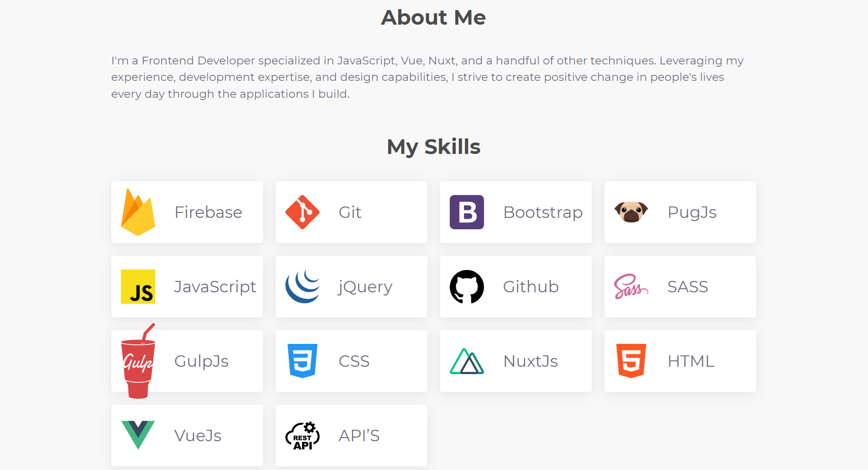Select the "NuxtJs" skill label text
The height and width of the screenshot is (470, 868).
tap(531, 361)
